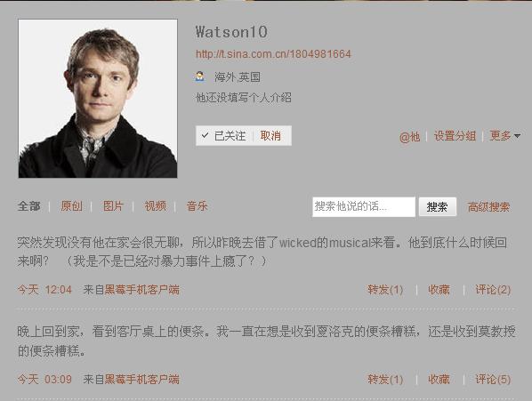The image size is (532, 401).
Task: Open 高级搜索 advanced search
Action: (488, 207)
